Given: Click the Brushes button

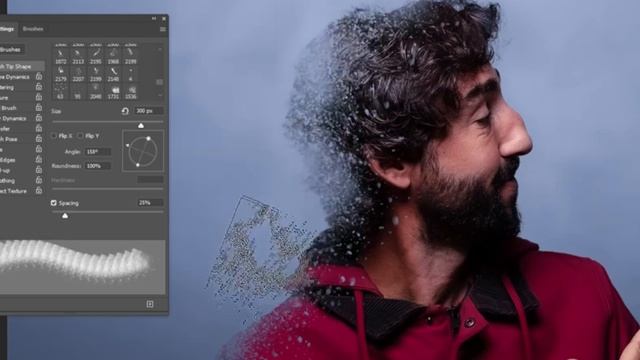Looking at the screenshot, I should click(11, 49).
